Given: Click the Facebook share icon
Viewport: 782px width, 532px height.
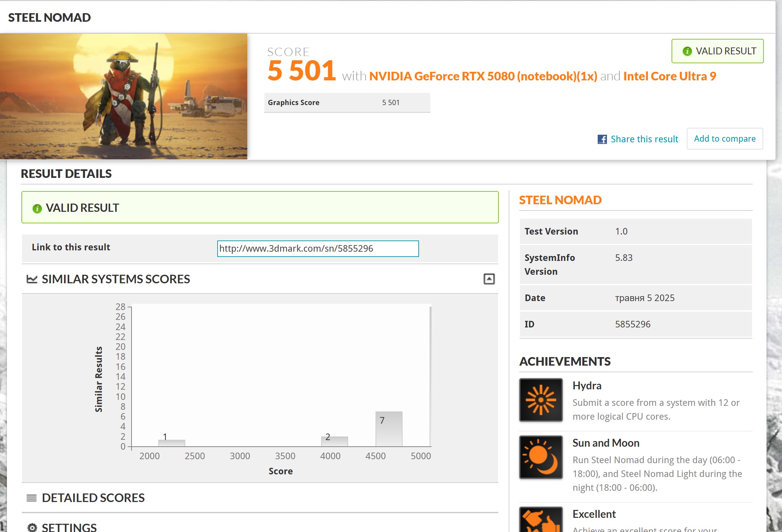Looking at the screenshot, I should 602,139.
